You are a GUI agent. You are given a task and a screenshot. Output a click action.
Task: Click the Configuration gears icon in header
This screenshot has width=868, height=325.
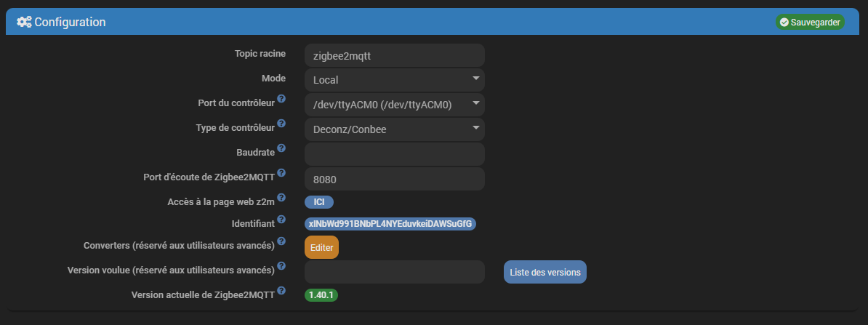click(x=24, y=23)
